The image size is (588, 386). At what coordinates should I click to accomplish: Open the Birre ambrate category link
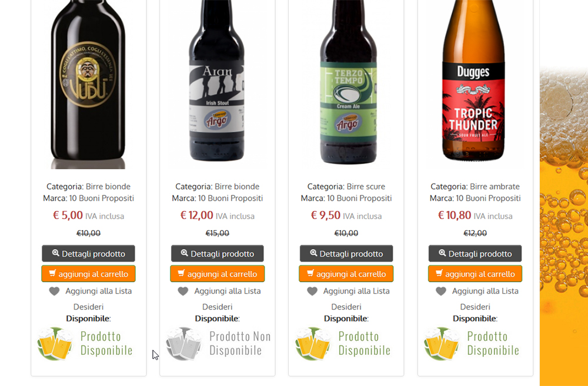click(495, 187)
